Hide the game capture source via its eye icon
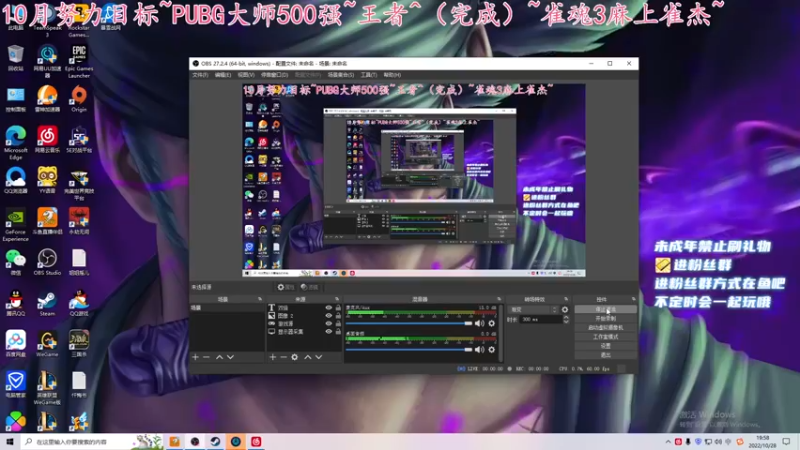The width and height of the screenshot is (800, 450). [329, 323]
